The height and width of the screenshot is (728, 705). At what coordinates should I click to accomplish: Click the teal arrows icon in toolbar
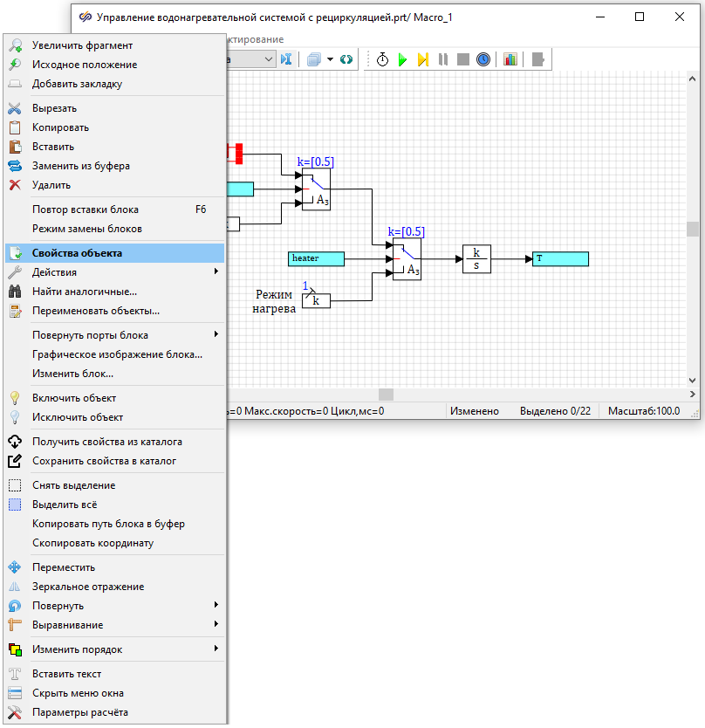346,59
